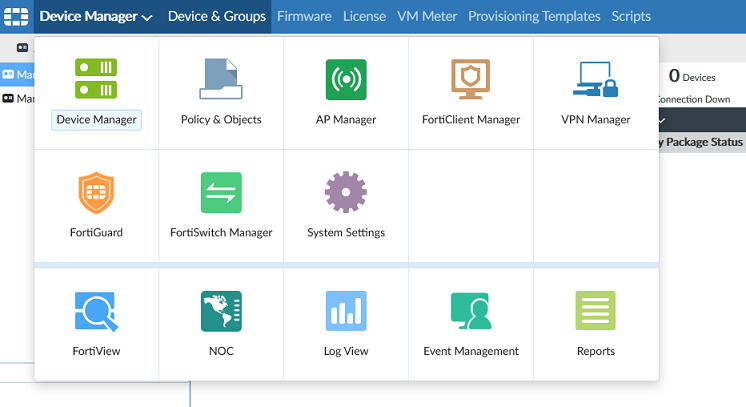Image resolution: width=746 pixels, height=407 pixels.
Task: Open Event Management module
Action: coord(471,311)
